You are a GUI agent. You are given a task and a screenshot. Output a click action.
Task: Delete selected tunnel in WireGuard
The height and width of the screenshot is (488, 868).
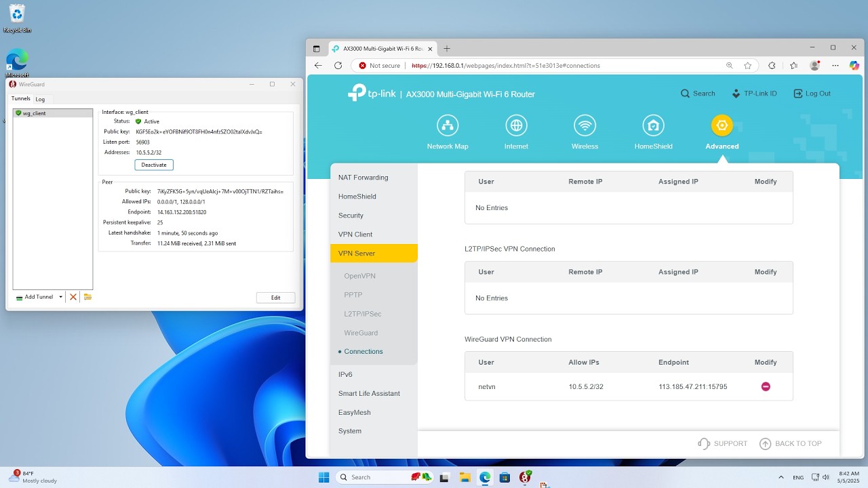[x=73, y=297]
